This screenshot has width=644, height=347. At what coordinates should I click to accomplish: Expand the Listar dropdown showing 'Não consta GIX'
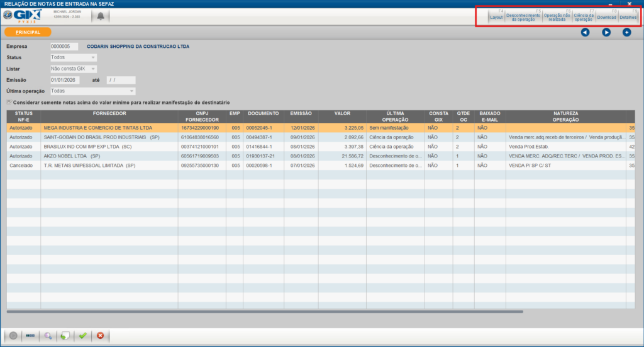tap(73, 69)
